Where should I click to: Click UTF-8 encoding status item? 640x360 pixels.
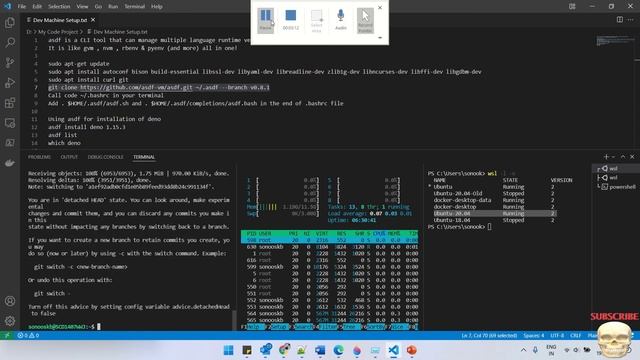pyautogui.click(x=557, y=336)
